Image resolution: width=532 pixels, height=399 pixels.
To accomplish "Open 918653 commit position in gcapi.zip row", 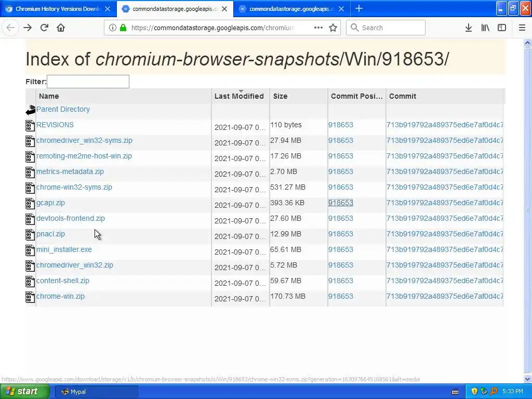I will click(x=341, y=203).
